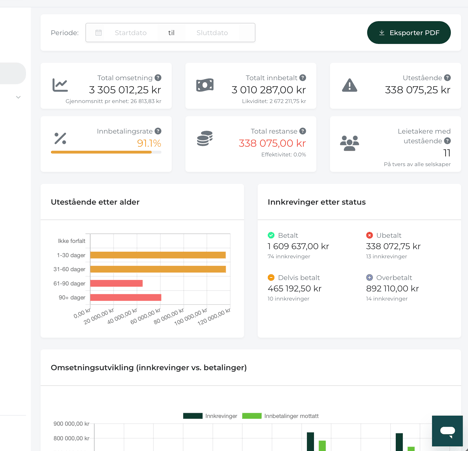The image size is (468, 451).
Task: Open the chat widget button
Action: pos(447,431)
